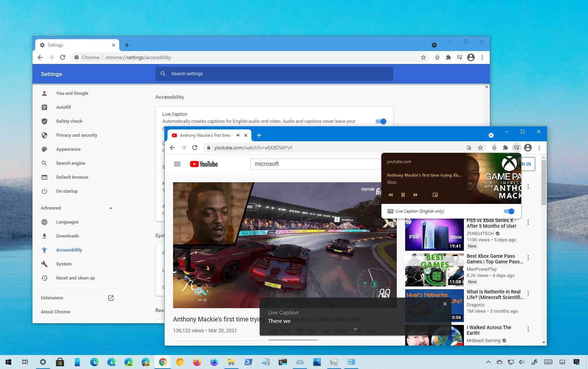Open Safety check section

pyautogui.click(x=69, y=121)
